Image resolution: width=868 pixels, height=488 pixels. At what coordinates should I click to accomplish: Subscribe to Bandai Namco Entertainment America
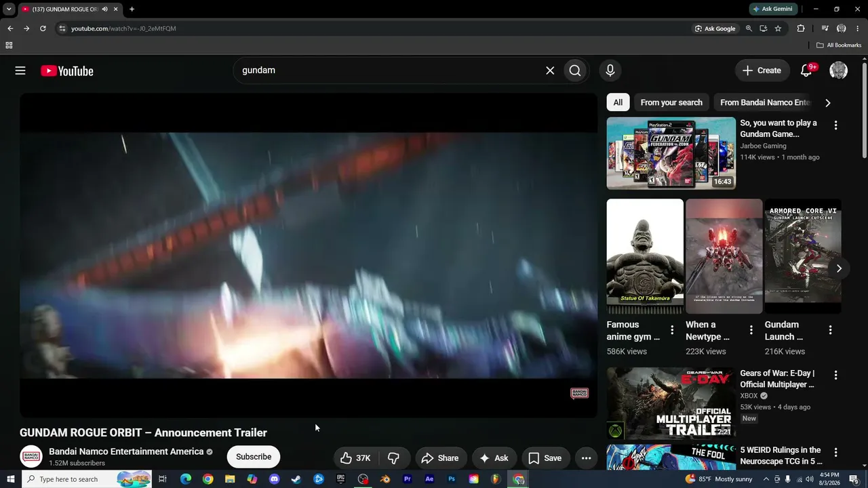point(254,457)
